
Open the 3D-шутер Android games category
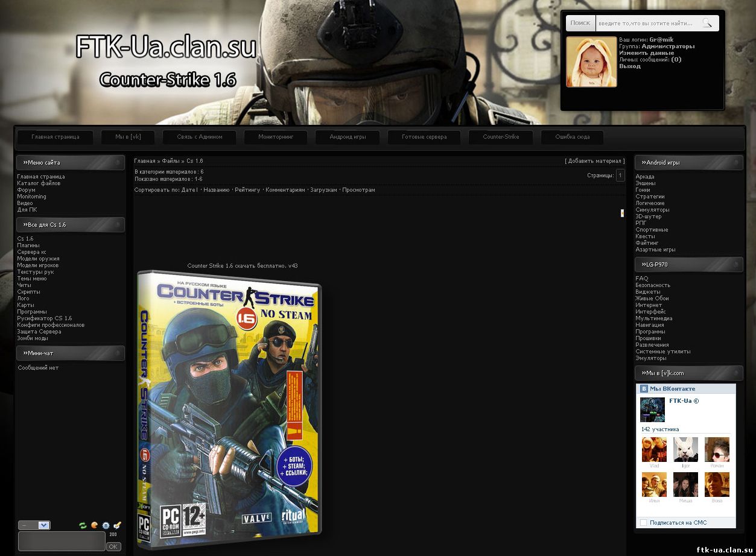(x=649, y=216)
